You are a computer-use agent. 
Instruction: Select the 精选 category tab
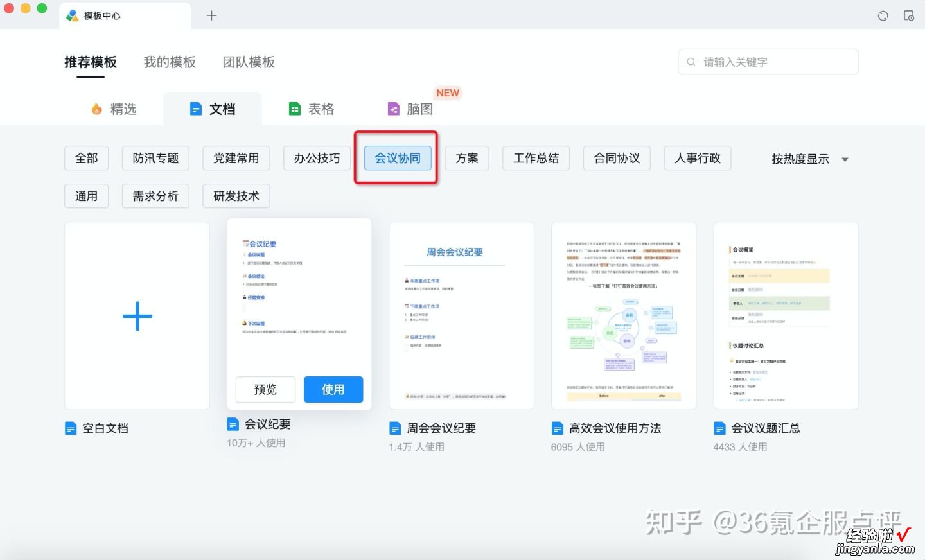tap(114, 109)
